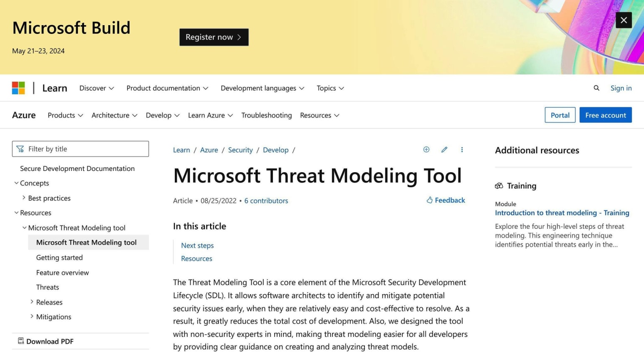Viewport: 644px width, 362px height.
Task: Open the Resources dropdown in Azure bar
Action: click(x=319, y=115)
